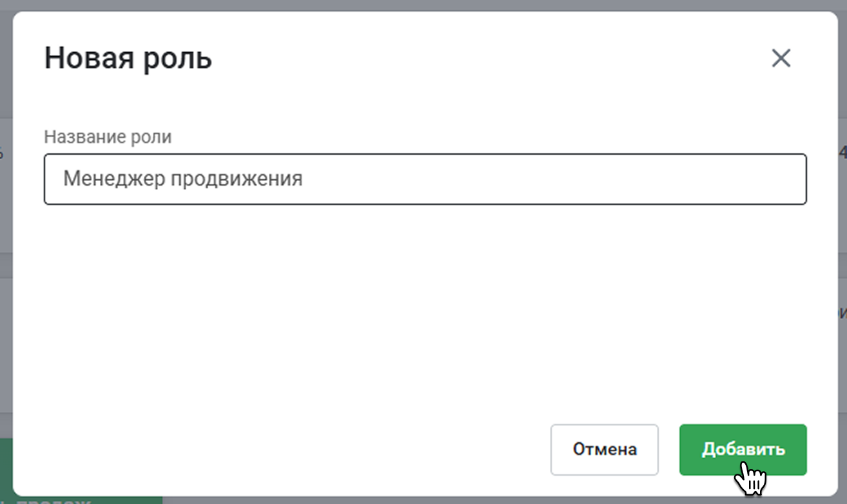Dismiss the new role dialog via cross icon
847x504 pixels.
click(x=781, y=59)
